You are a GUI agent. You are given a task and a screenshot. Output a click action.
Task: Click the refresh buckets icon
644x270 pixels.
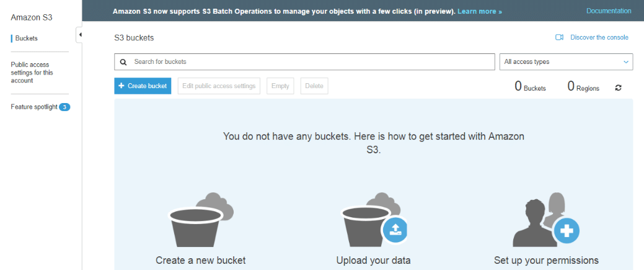618,88
